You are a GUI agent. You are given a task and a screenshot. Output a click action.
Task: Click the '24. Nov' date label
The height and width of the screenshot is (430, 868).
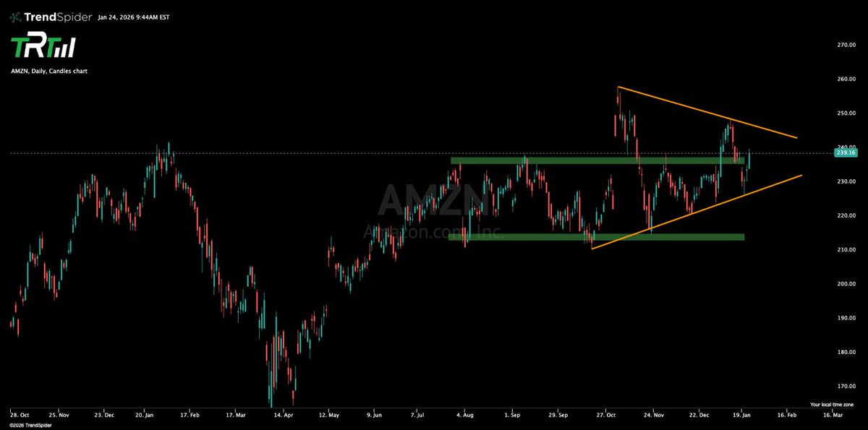(x=653, y=416)
